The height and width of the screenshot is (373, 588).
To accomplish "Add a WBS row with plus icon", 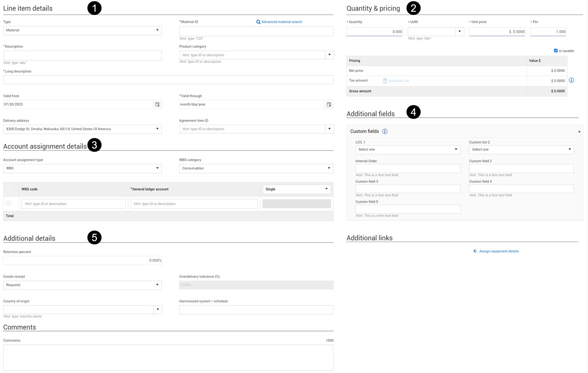I will pos(9,189).
